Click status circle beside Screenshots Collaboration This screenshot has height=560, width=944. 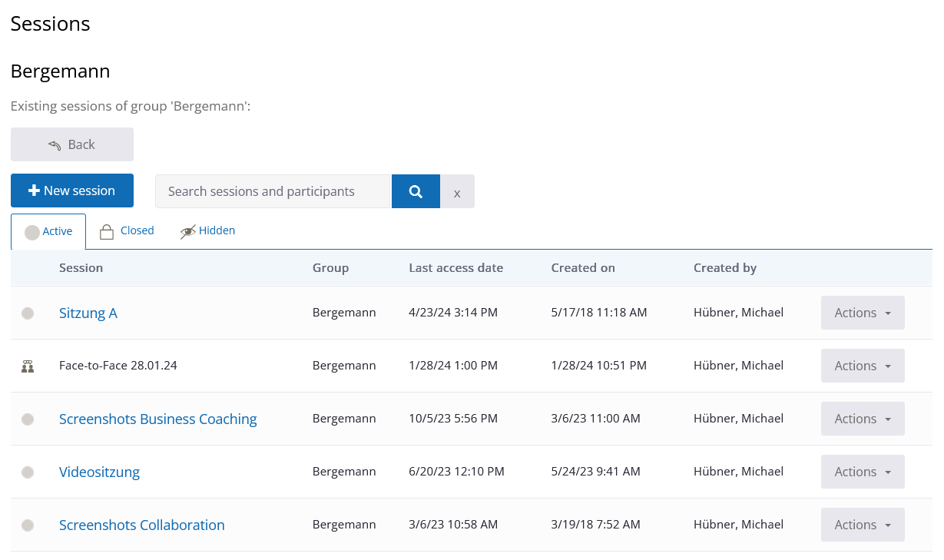[x=28, y=525]
